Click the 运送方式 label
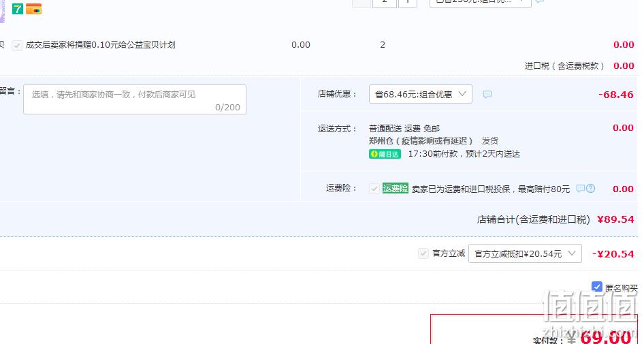Screen dimensions: 644x344 [x=337, y=129]
